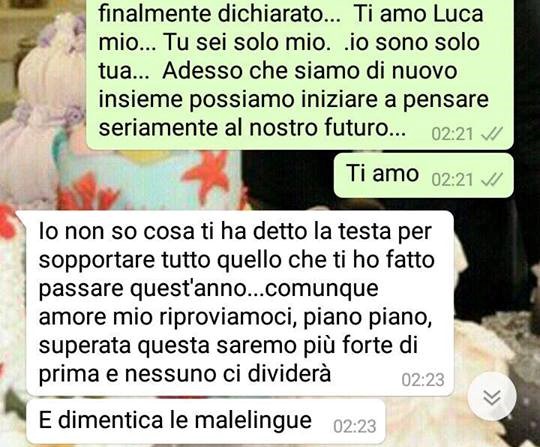
Task: Tap the scroll-to-bottom double chevron button
Action: (492, 397)
